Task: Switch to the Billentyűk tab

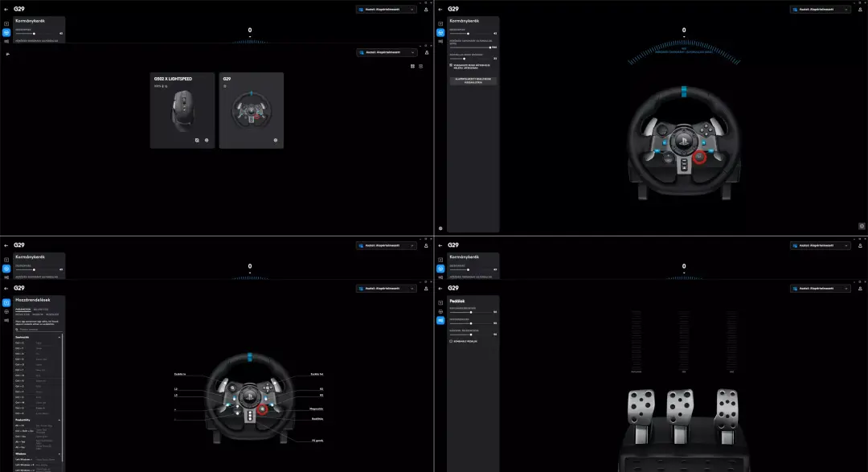Action: (41, 309)
